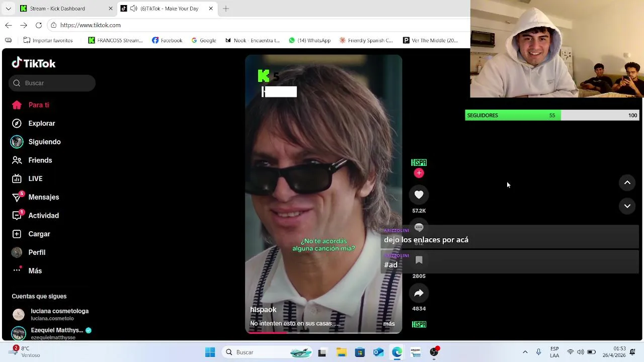Screen dimensions: 644x362
Task: Open Mensajes inbox
Action: pyautogui.click(x=36, y=197)
